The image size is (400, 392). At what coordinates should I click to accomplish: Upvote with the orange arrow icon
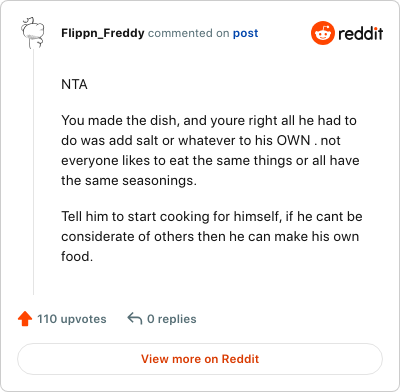pyautogui.click(x=25, y=319)
